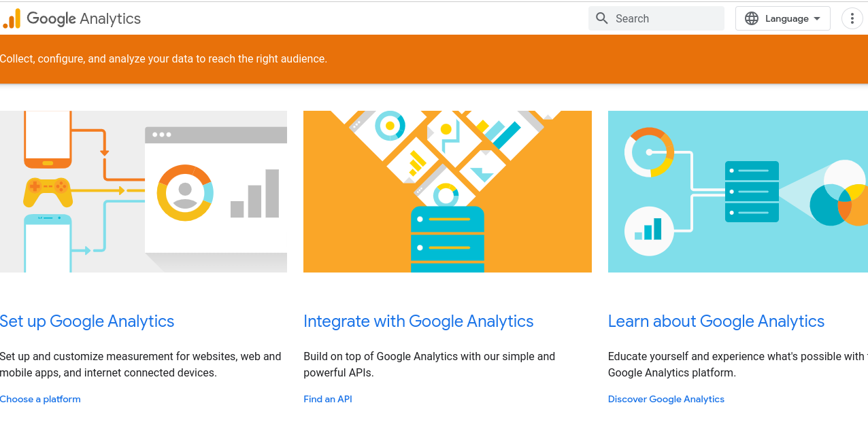Open the three-dot more options menu
Image resolution: width=868 pixels, height=439 pixels.
tap(852, 18)
